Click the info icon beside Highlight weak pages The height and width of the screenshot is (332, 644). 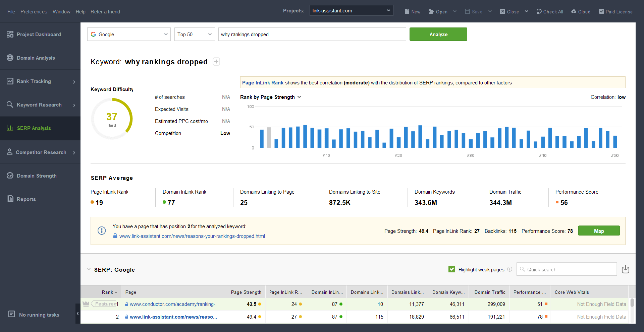pyautogui.click(x=509, y=269)
